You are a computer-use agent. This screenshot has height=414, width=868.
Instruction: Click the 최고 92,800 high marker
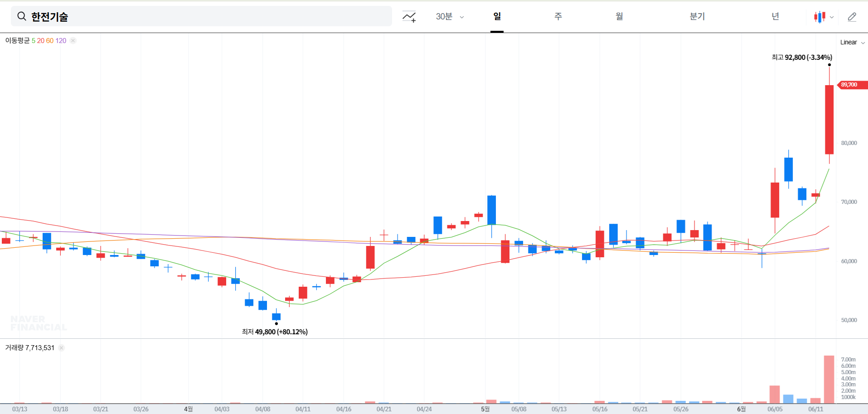tap(802, 57)
